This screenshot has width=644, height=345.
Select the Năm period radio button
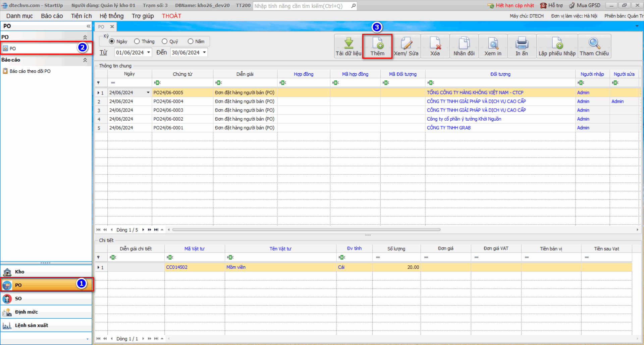tap(191, 42)
